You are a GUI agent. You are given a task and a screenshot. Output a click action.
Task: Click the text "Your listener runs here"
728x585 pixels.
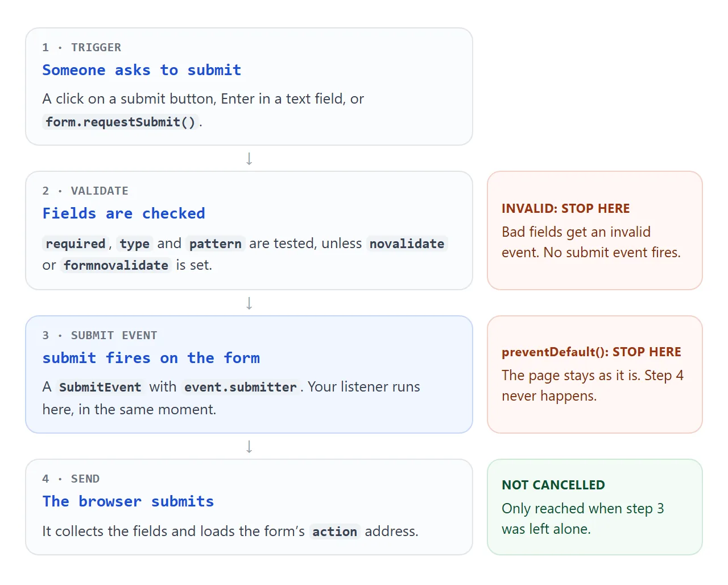click(x=231, y=398)
